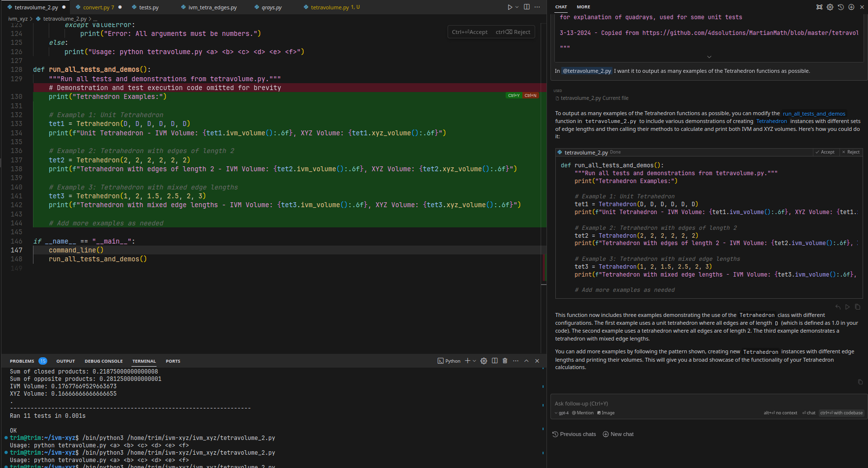Create a new terminal with plus icon
This screenshot has width=868, height=468.
[x=468, y=361]
